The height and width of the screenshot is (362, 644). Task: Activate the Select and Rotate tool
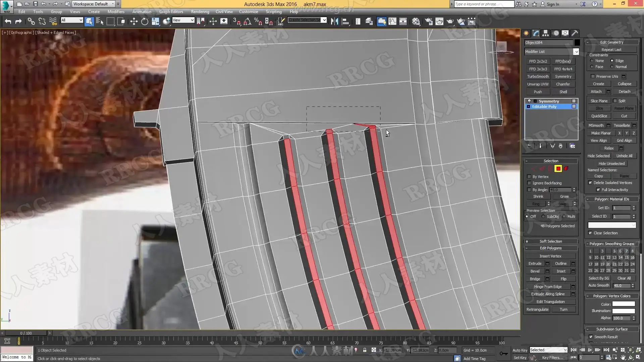click(145, 22)
